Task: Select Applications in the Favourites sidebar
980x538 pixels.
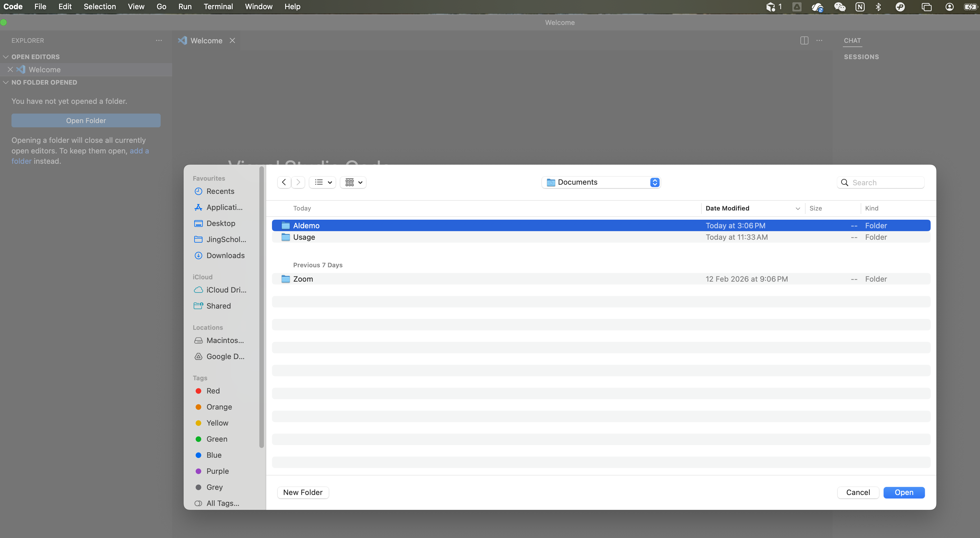Action: pos(224,207)
